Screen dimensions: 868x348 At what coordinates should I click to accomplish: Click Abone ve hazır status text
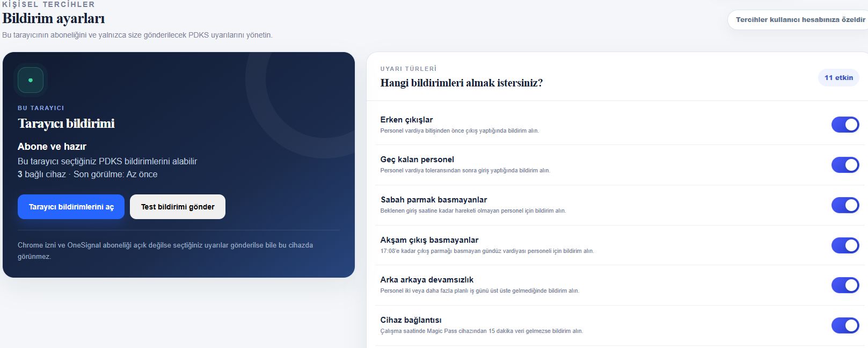pyautogui.click(x=52, y=147)
